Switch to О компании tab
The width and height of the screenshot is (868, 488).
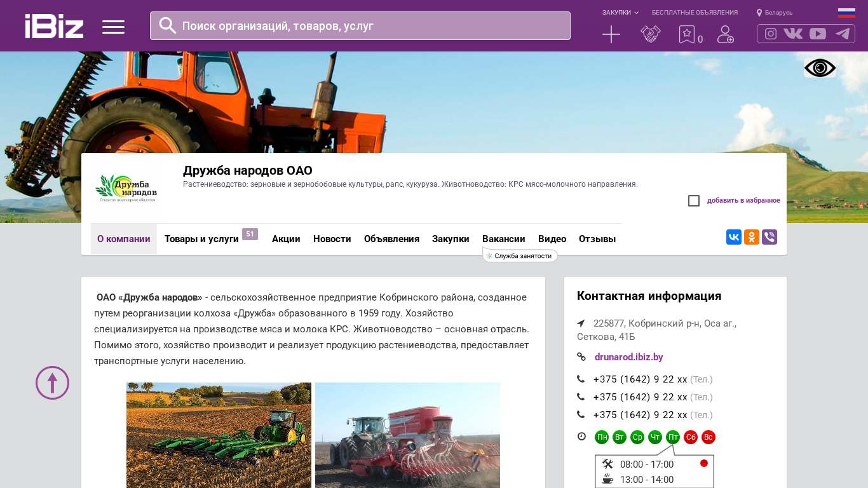click(124, 239)
